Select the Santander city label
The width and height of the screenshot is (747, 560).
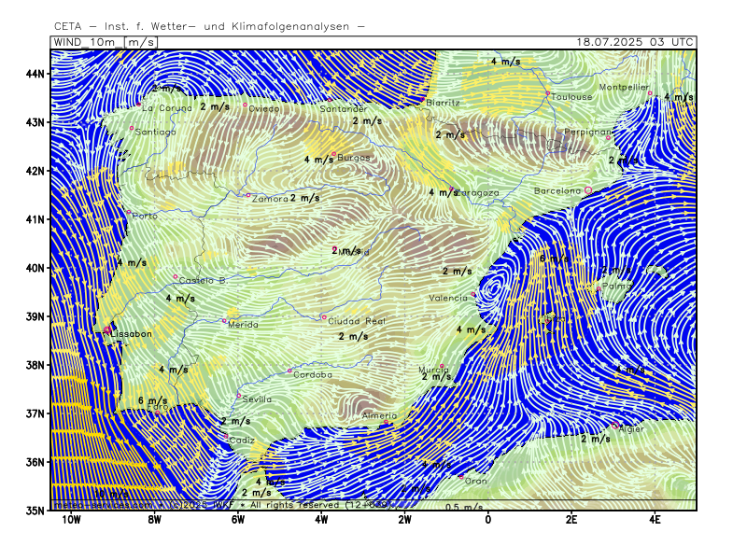[344, 109]
